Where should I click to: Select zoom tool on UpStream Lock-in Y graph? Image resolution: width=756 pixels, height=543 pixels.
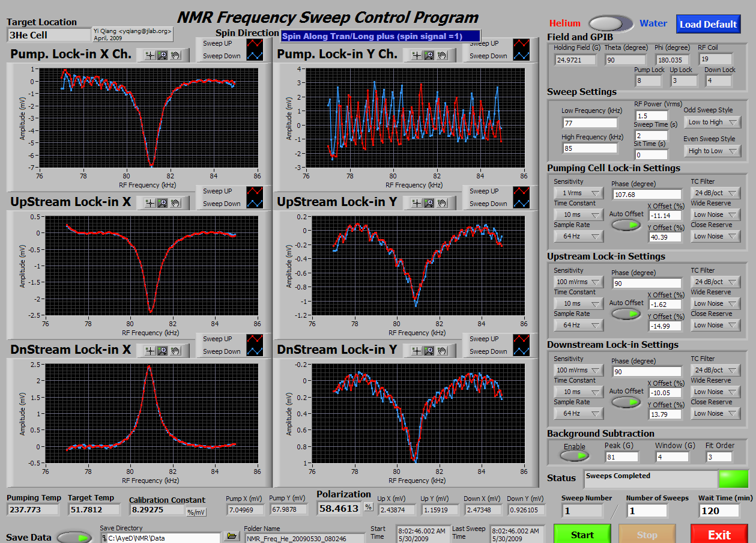click(430, 203)
